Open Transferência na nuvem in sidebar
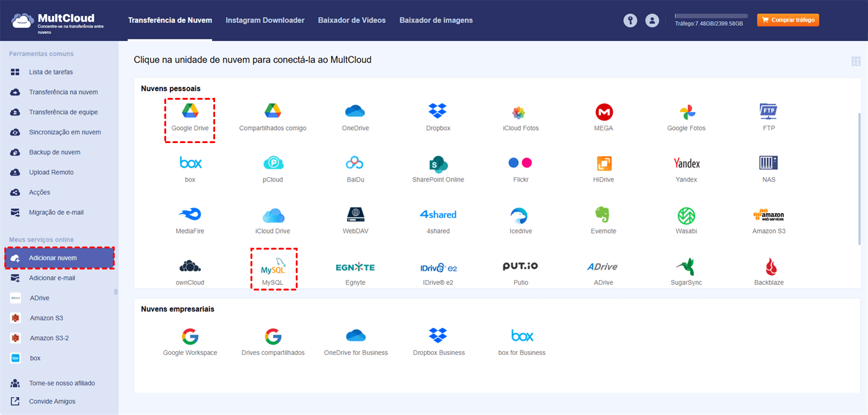The height and width of the screenshot is (415, 868). [63, 92]
